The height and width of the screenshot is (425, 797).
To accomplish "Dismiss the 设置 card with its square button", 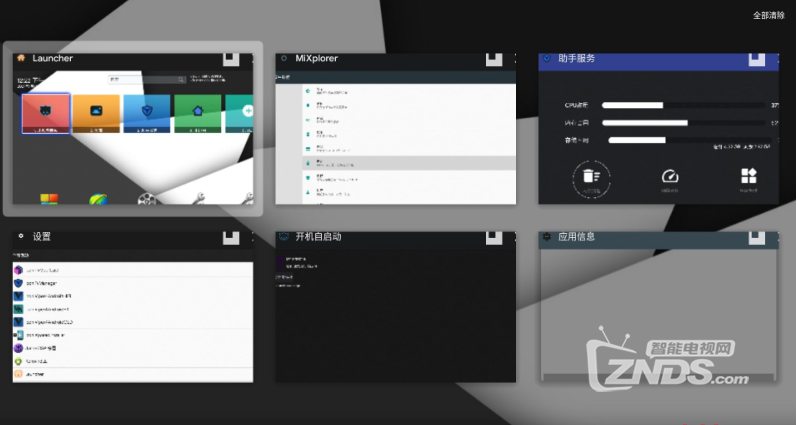I will 232,238.
